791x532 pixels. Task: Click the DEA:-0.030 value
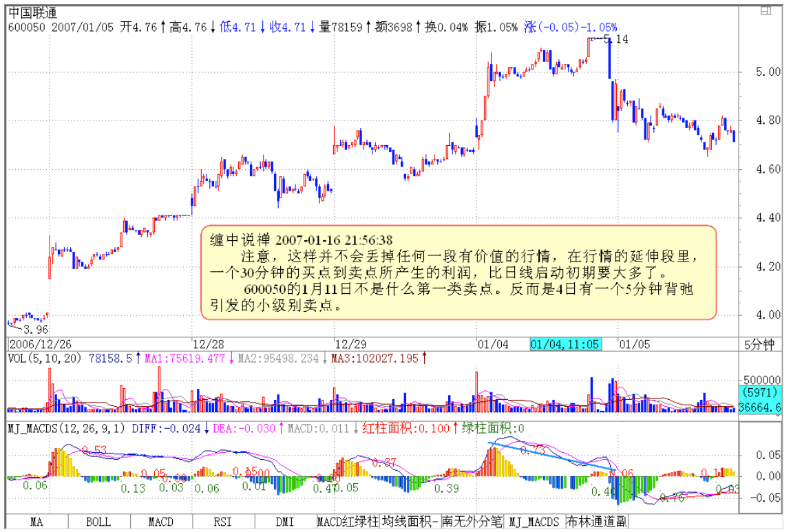point(244,429)
